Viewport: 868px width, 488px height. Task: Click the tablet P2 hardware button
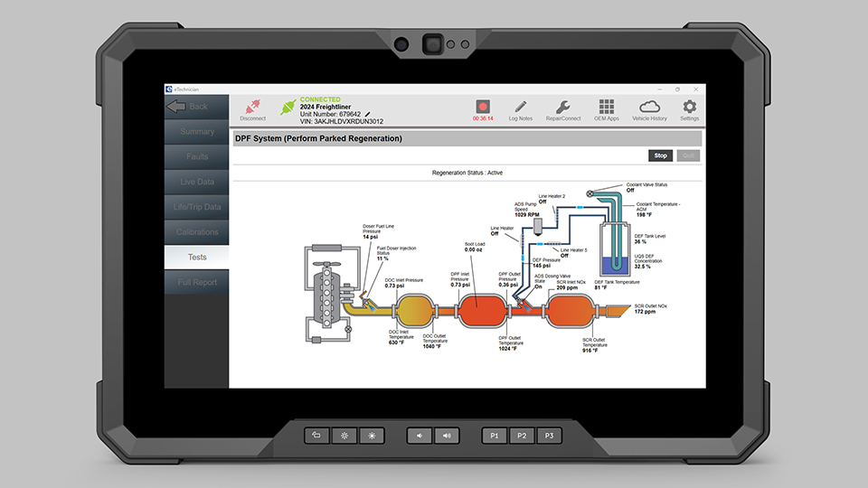522,436
